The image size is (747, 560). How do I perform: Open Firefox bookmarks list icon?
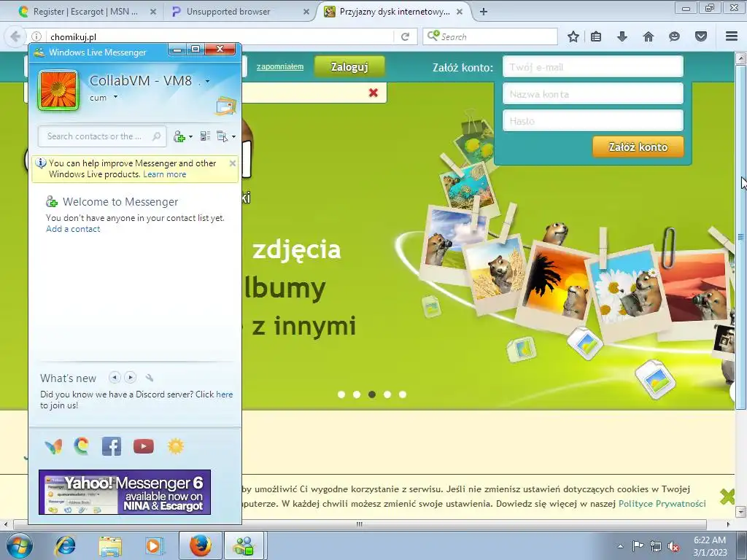tap(596, 36)
